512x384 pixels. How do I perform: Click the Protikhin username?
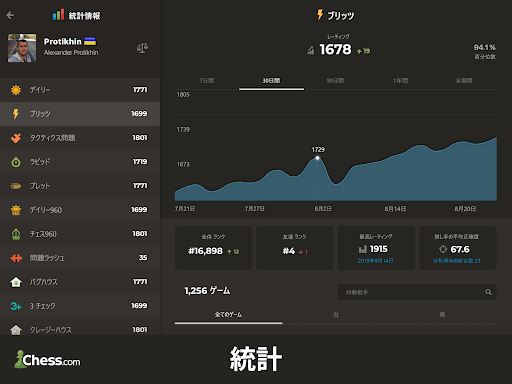coord(63,42)
